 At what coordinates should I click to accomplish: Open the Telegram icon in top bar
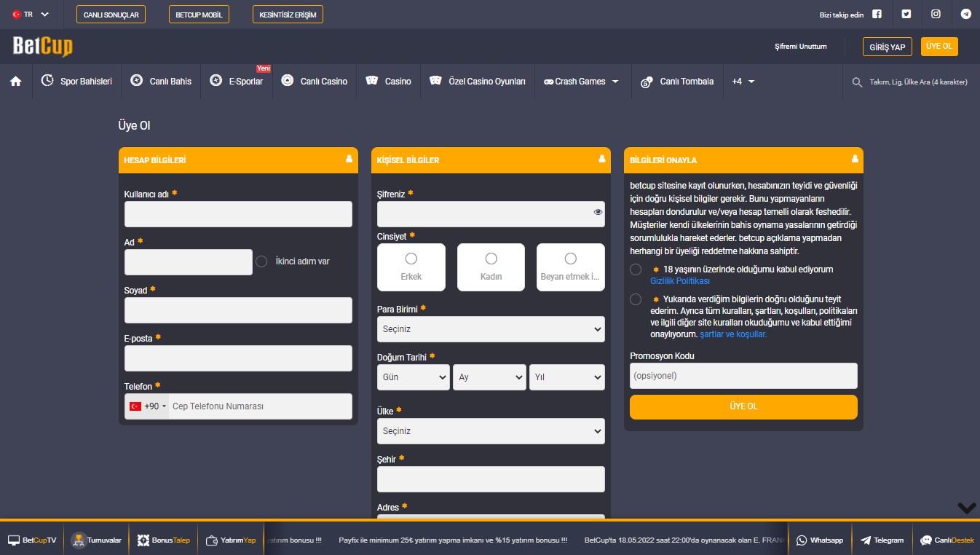[x=966, y=14]
